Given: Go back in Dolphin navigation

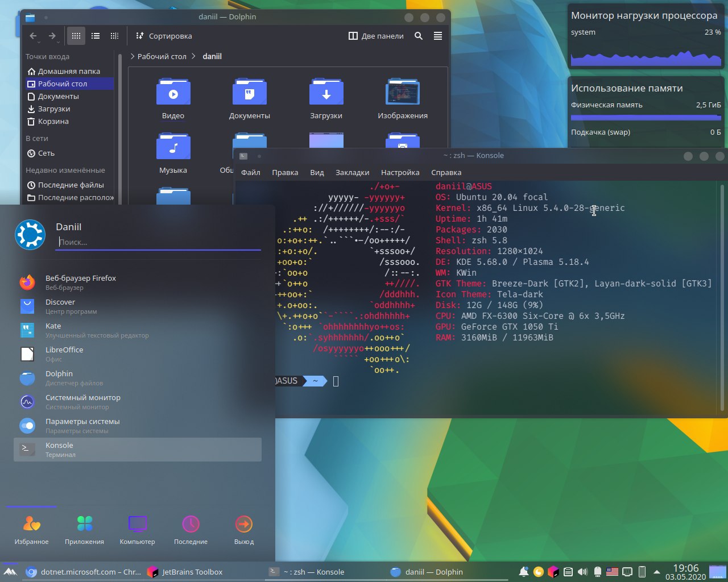Looking at the screenshot, I should click(x=33, y=36).
